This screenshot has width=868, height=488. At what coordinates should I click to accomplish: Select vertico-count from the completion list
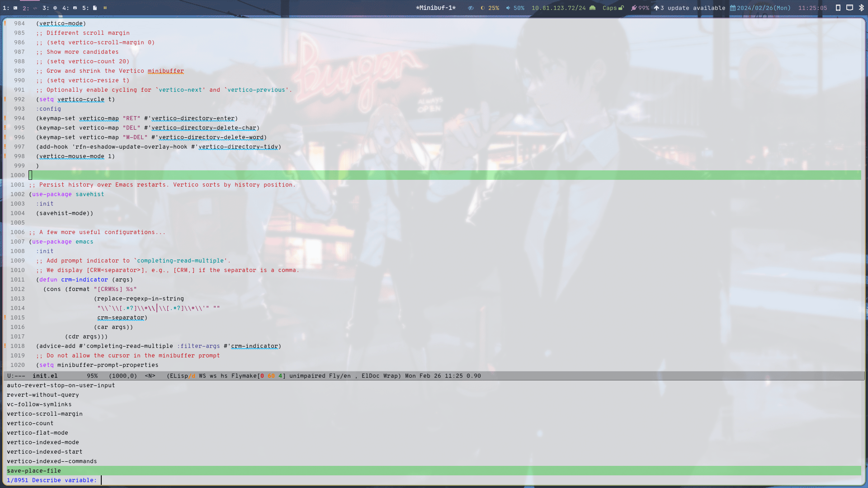pyautogui.click(x=30, y=423)
